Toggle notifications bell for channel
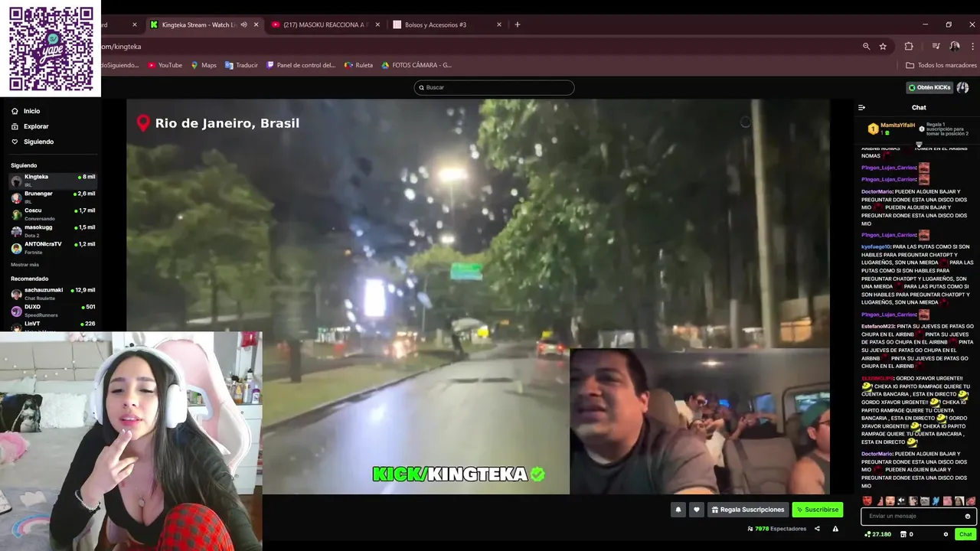Screen dimensions: 980x551 click(678, 510)
